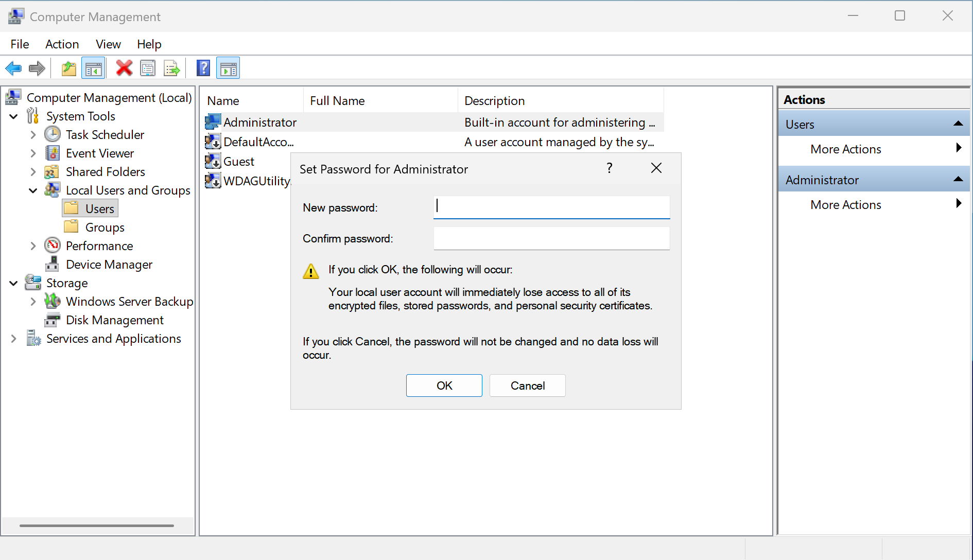Screen dimensions: 973x560
Task: Open the Properties toolbar icon
Action: (x=148, y=68)
